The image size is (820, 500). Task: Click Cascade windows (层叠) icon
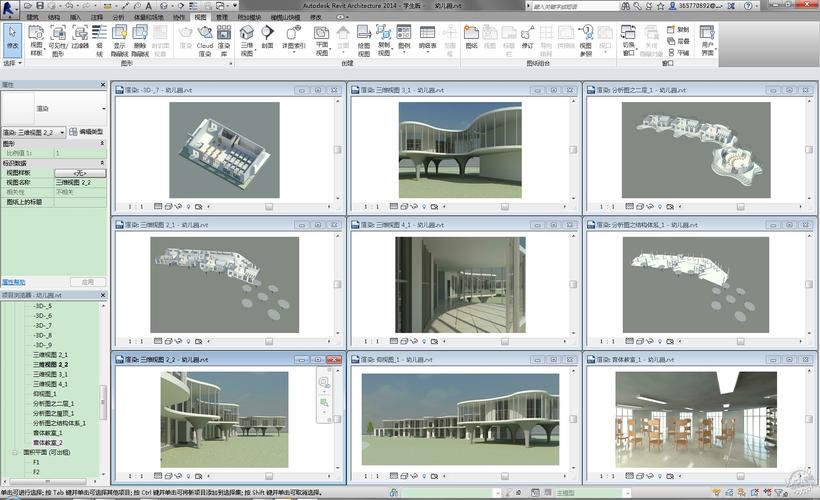[x=678, y=41]
